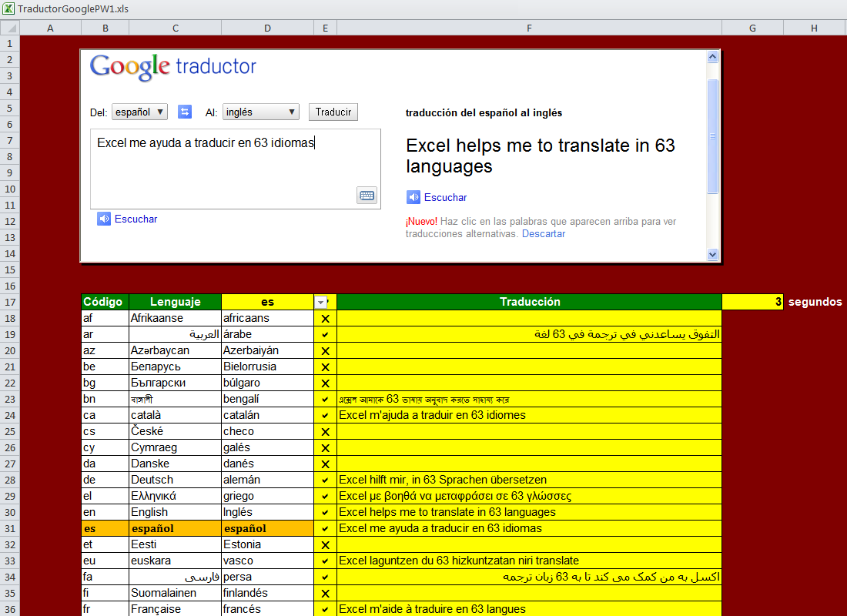Click the 'cy' code cell
The image size is (847, 616).
click(105, 447)
